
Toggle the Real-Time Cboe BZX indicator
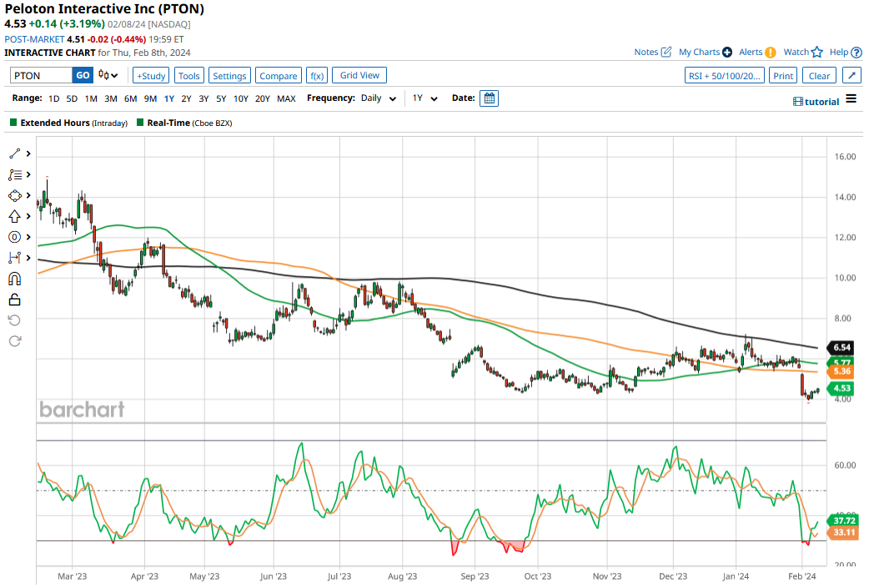coord(141,123)
